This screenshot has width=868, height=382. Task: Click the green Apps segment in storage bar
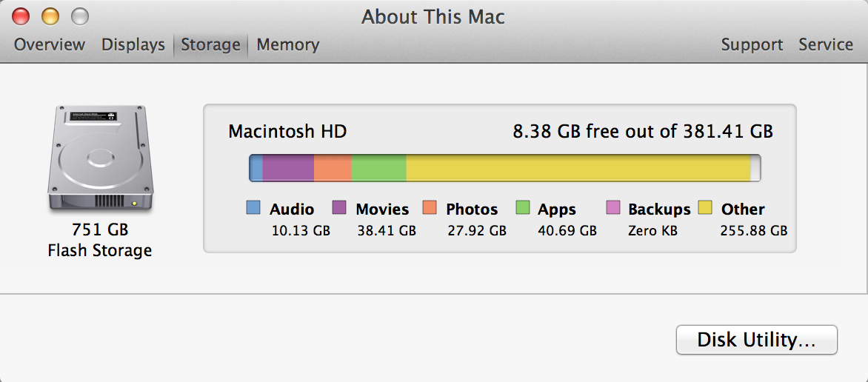[378, 167]
